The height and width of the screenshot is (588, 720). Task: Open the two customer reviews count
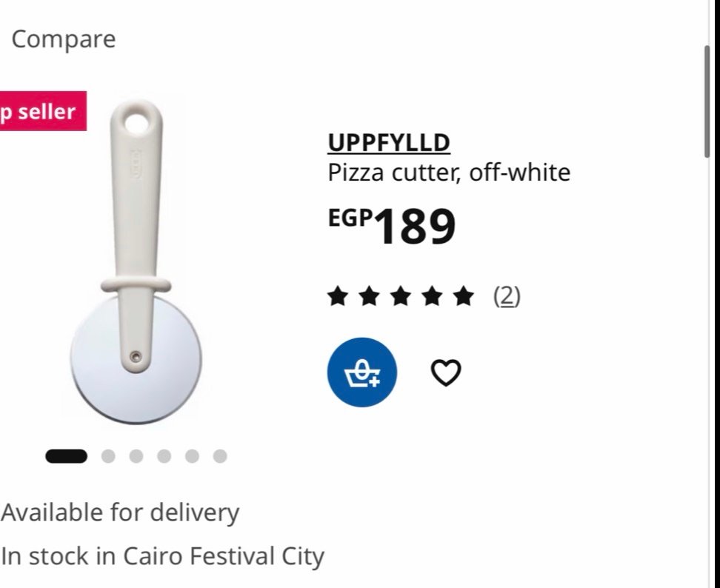click(507, 296)
